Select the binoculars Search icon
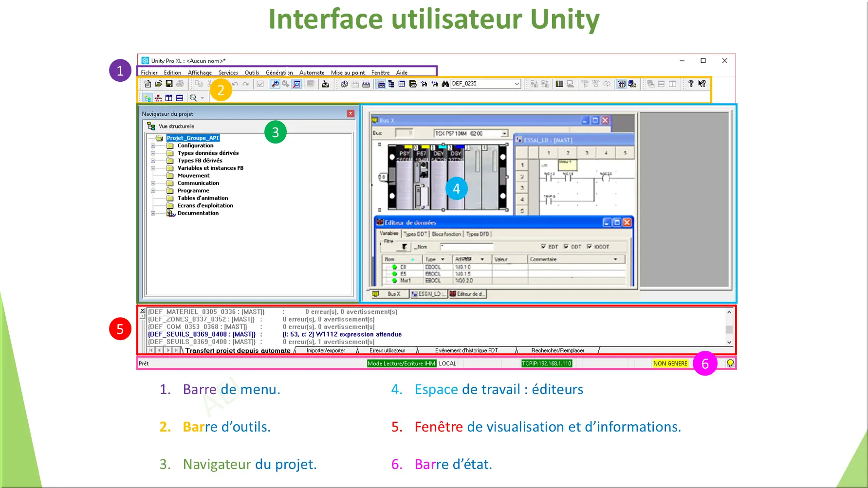This screenshot has width=868, height=488. [445, 84]
